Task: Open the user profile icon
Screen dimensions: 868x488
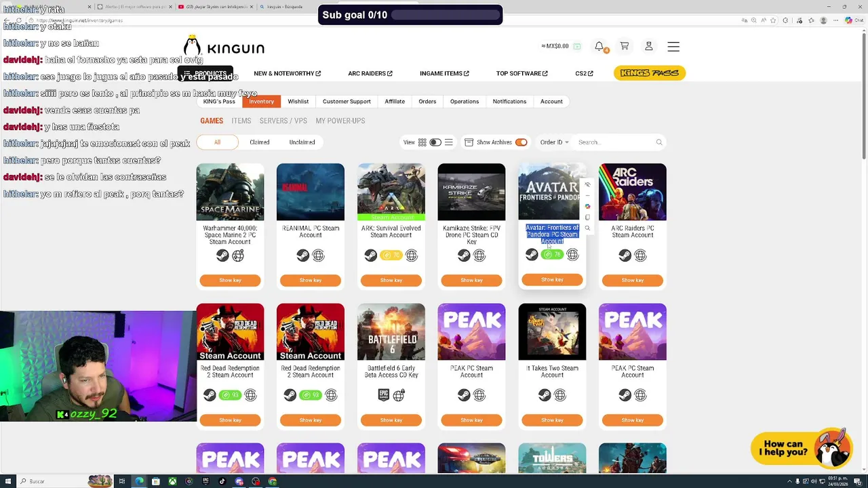Action: click(x=648, y=46)
